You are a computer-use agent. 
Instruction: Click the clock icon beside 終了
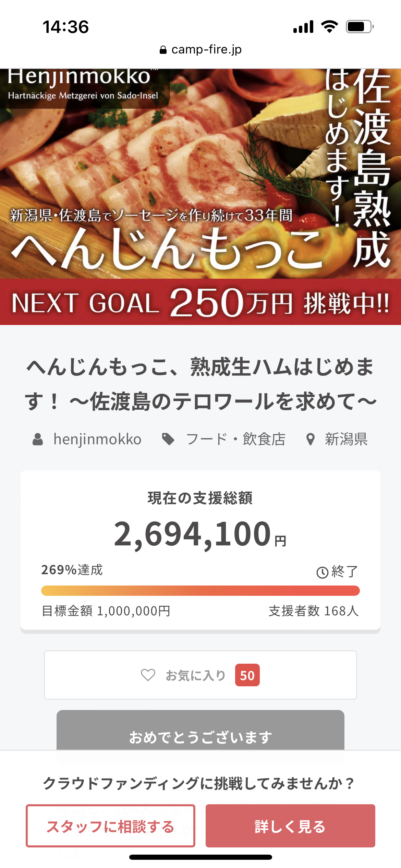click(322, 572)
